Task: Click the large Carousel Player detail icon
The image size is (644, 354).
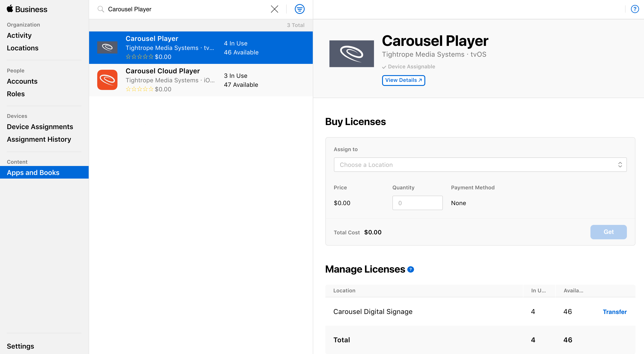Action: 351,54
